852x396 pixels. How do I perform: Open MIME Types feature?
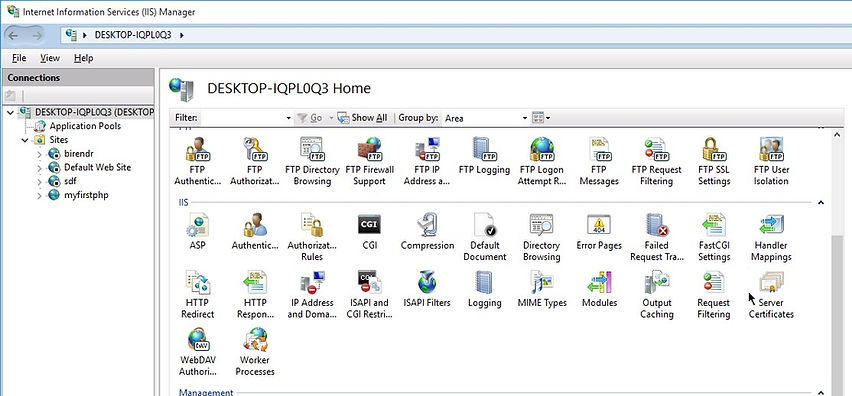pos(542,289)
